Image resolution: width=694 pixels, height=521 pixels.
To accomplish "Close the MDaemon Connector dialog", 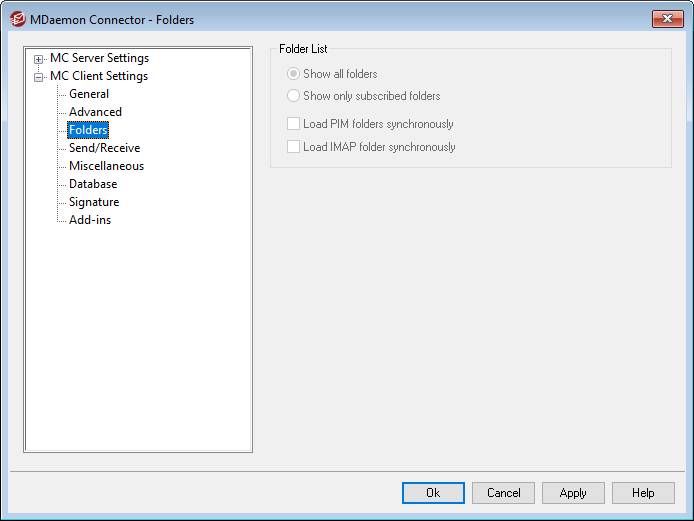I will point(666,19).
